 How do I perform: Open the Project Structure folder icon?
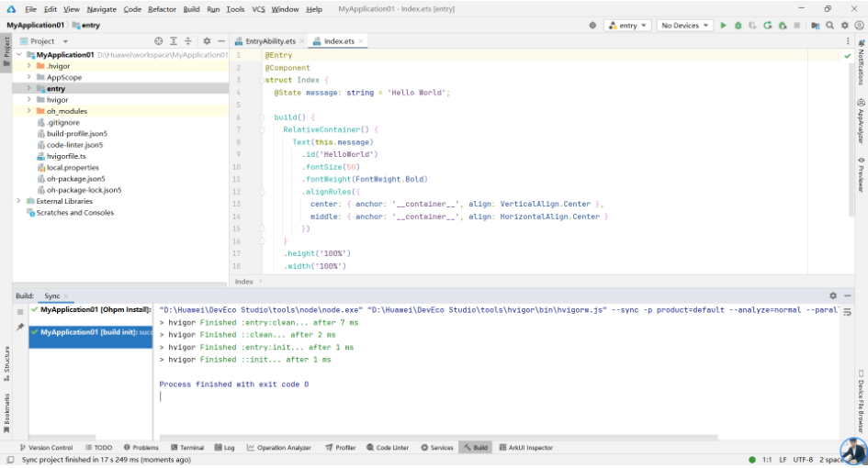[x=815, y=26]
